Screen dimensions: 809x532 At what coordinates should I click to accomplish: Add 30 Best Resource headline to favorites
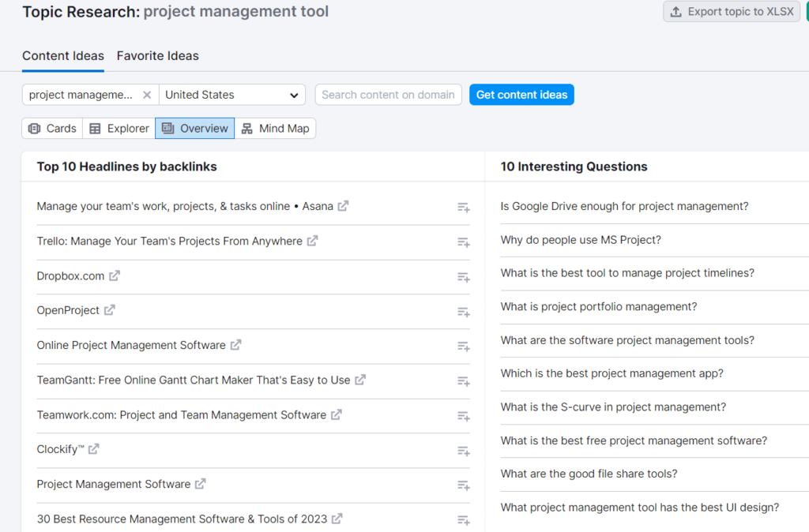click(463, 520)
